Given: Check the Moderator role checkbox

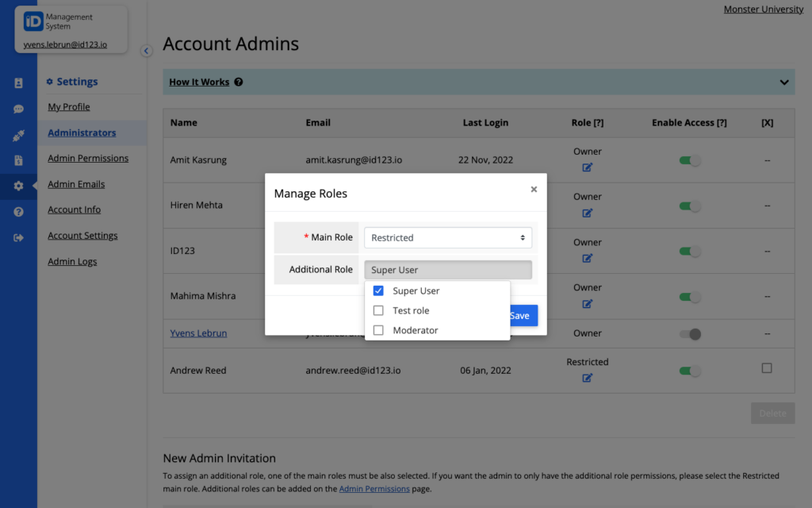Looking at the screenshot, I should pyautogui.click(x=378, y=330).
